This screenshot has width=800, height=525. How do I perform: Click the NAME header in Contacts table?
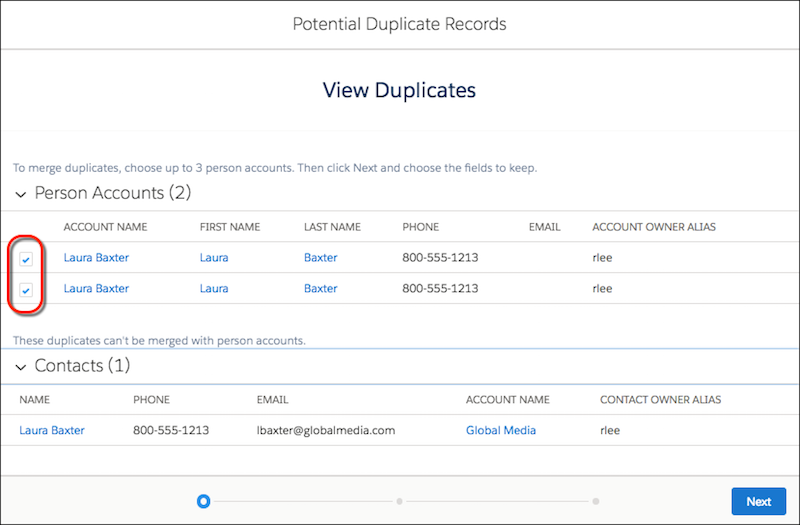pos(34,399)
